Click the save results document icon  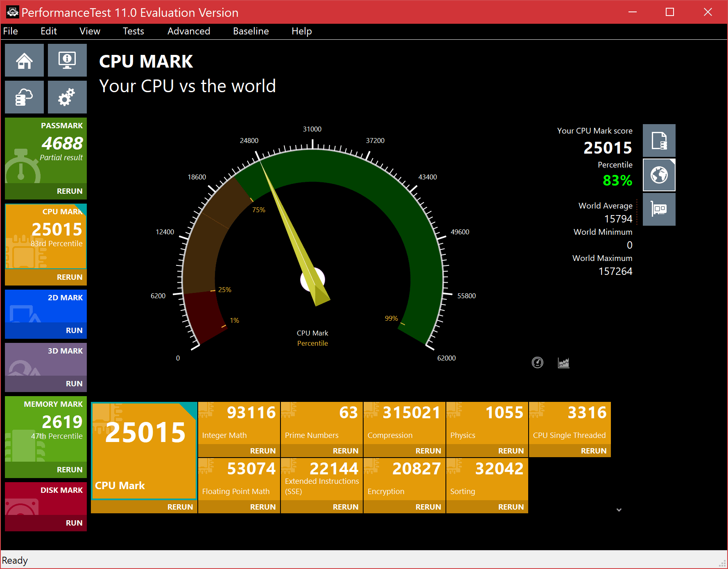659,141
